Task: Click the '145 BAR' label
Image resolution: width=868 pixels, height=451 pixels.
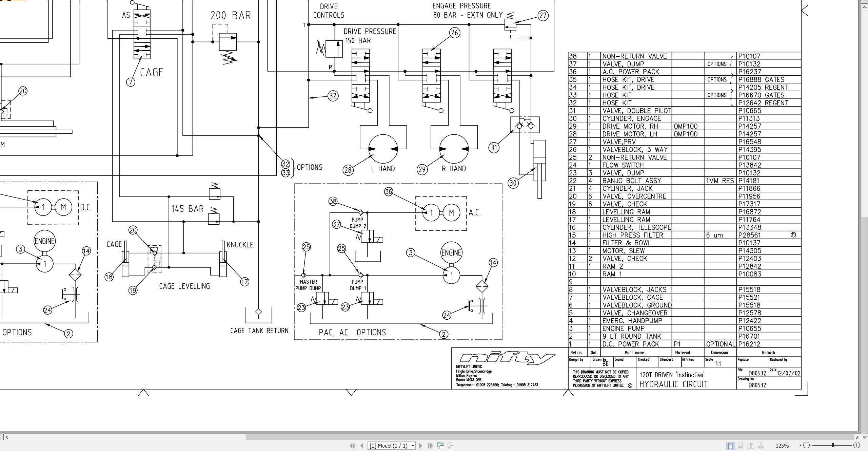Action: point(188,209)
